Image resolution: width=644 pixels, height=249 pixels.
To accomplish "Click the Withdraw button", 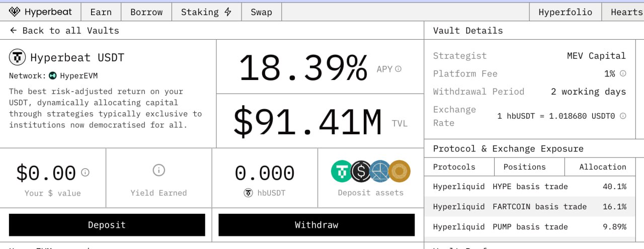I will (x=316, y=225).
